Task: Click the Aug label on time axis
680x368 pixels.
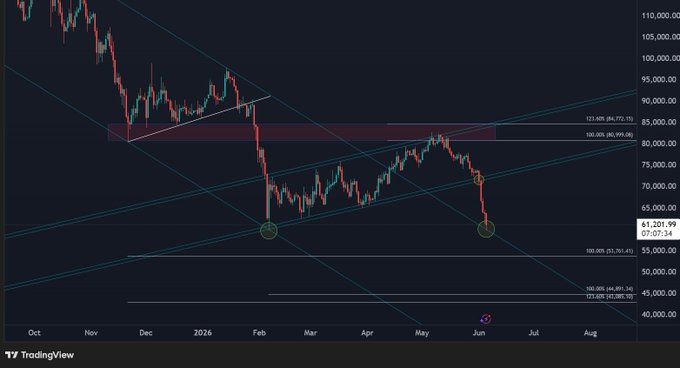Action: 590,332
